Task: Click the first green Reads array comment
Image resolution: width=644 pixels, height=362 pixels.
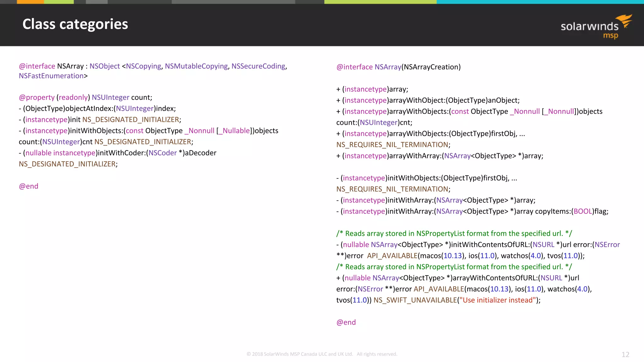Action: coord(454,233)
